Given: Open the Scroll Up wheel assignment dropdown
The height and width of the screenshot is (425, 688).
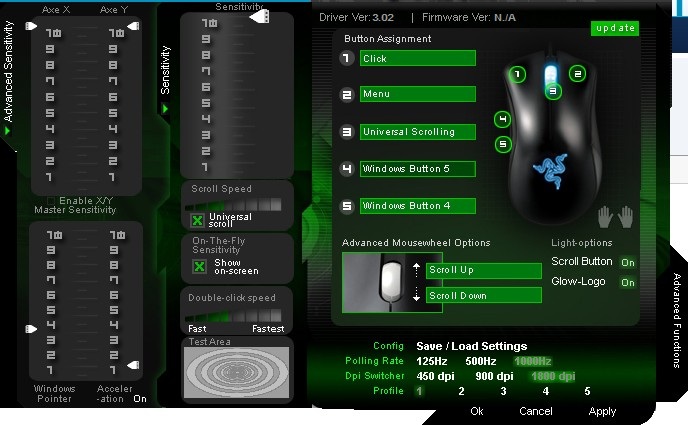Looking at the screenshot, I should pos(484,270).
